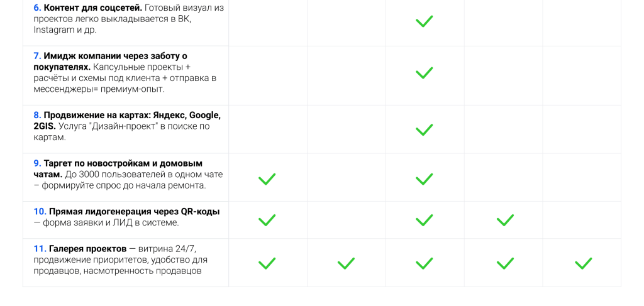644x306 pixels.
Task: Click the blue number 10 item marker
Action: (39, 212)
